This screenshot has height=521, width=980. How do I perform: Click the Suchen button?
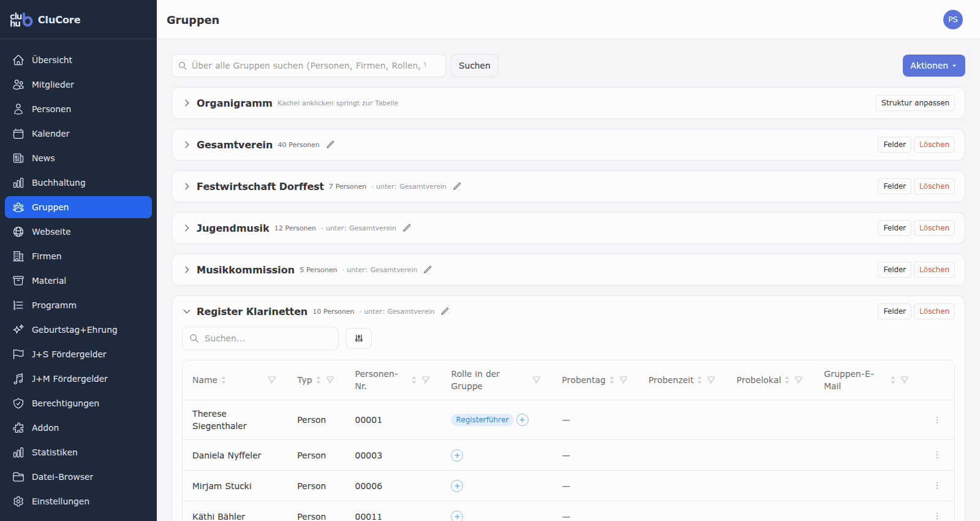tap(475, 66)
